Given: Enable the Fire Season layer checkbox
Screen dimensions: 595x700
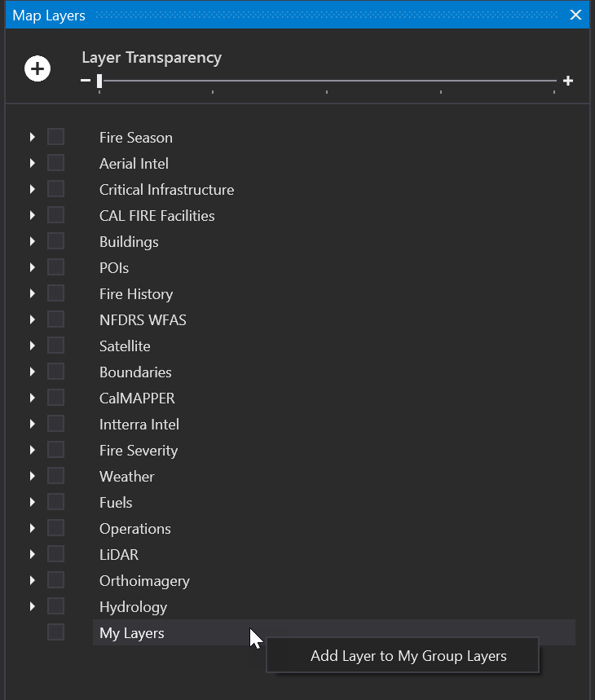Looking at the screenshot, I should point(55,137).
